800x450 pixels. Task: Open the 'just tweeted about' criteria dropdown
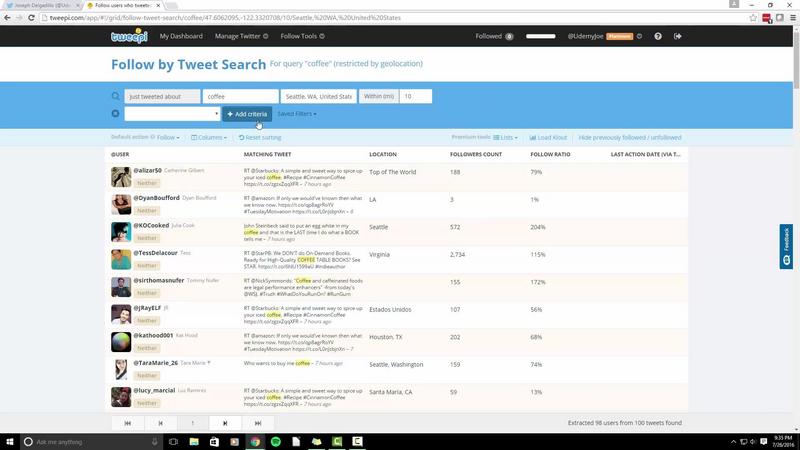point(162,96)
